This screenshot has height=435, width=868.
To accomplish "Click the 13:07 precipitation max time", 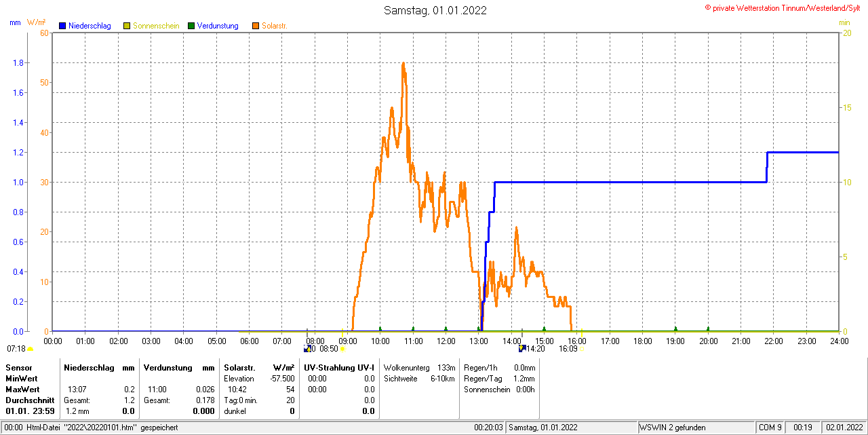I will (x=77, y=390).
